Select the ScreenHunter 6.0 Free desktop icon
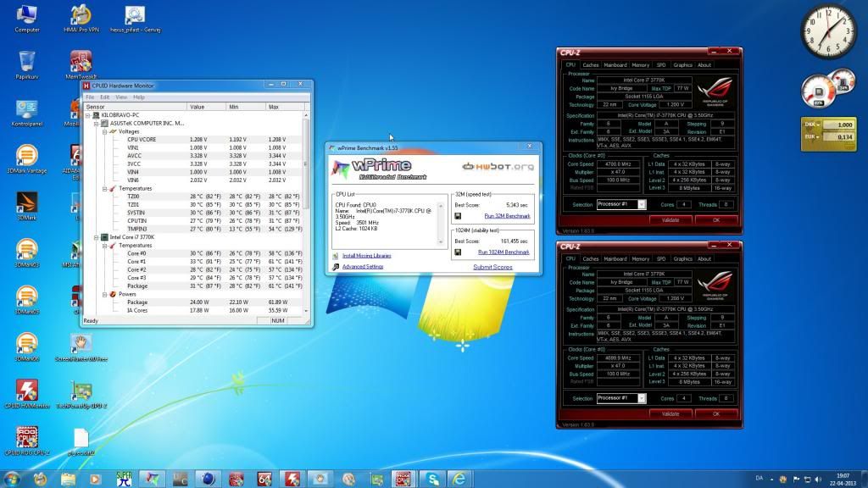 (x=81, y=347)
